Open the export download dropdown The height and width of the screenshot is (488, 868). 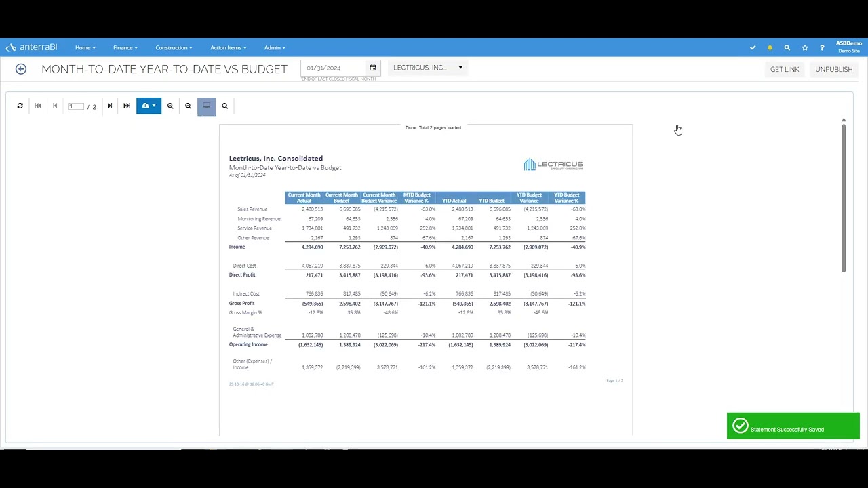[x=149, y=106]
